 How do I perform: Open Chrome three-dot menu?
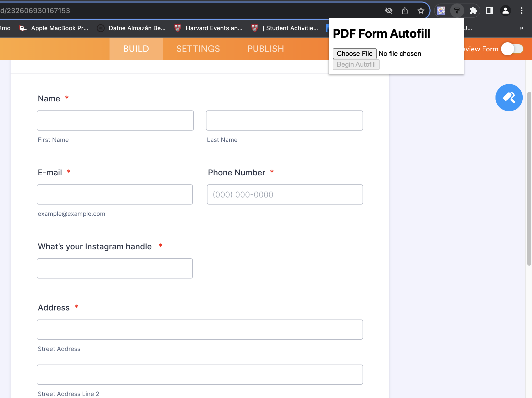coord(521,11)
